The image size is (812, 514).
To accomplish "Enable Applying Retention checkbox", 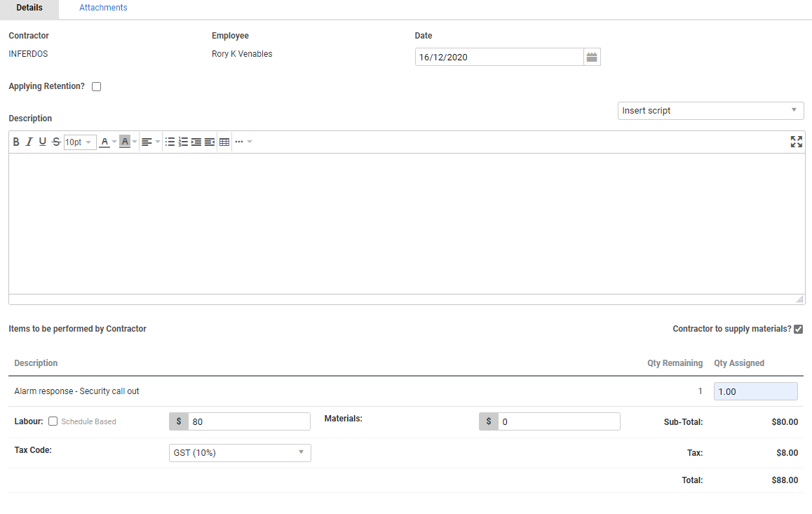I will (96, 86).
